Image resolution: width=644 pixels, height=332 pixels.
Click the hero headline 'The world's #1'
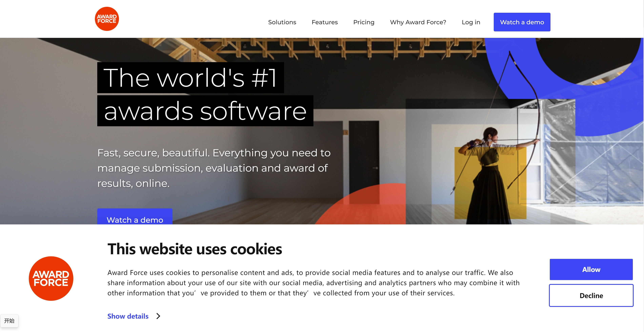190,78
